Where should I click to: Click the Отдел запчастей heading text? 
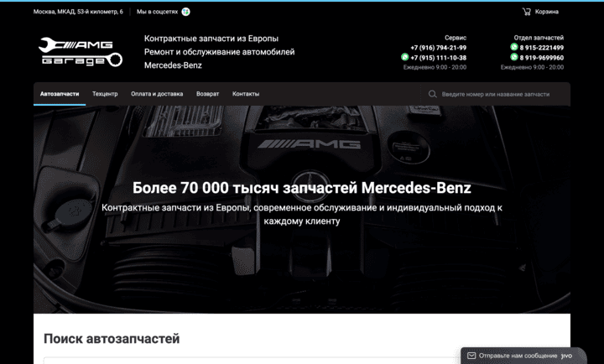[539, 38]
